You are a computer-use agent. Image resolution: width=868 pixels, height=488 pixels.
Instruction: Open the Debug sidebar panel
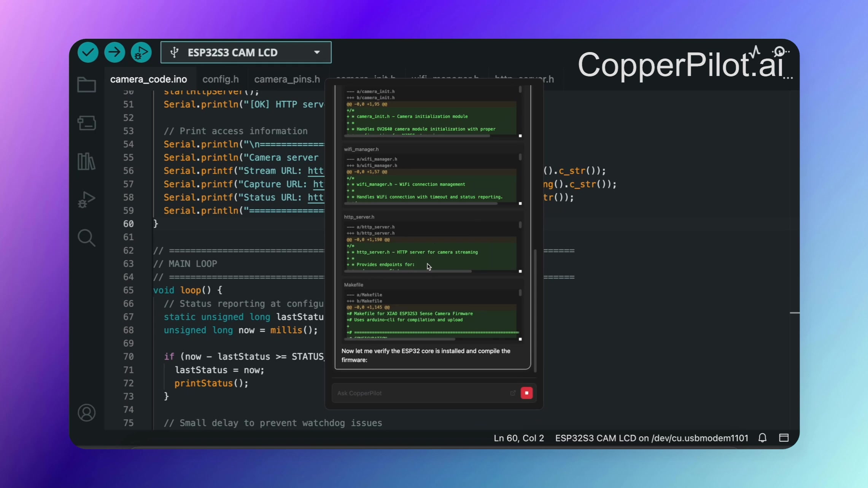pos(87,200)
